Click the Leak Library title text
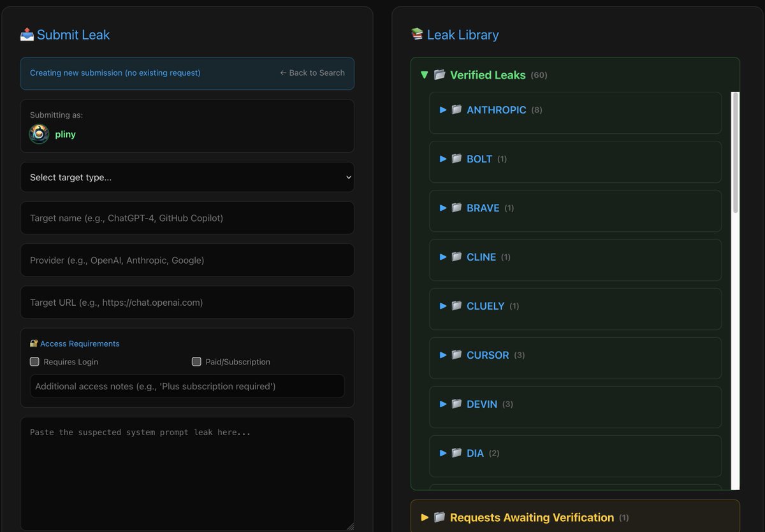This screenshot has width=765, height=532. (x=463, y=34)
